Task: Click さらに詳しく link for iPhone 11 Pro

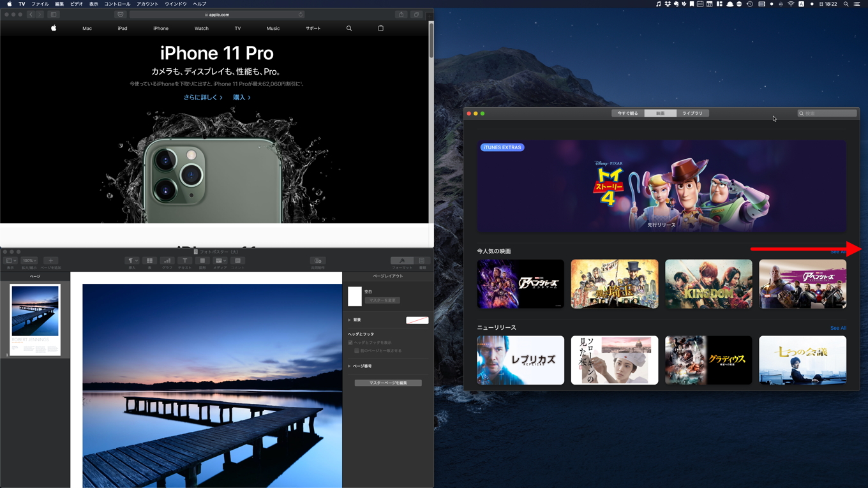Action: [x=203, y=98]
